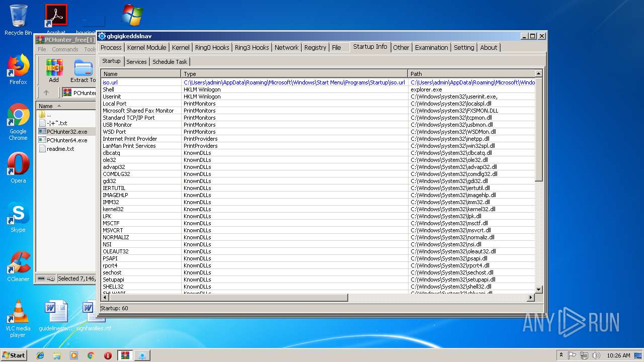Image resolution: width=644 pixels, height=362 pixels.
Task: Click Chrome icon in taskbar
Action: pos(91,355)
